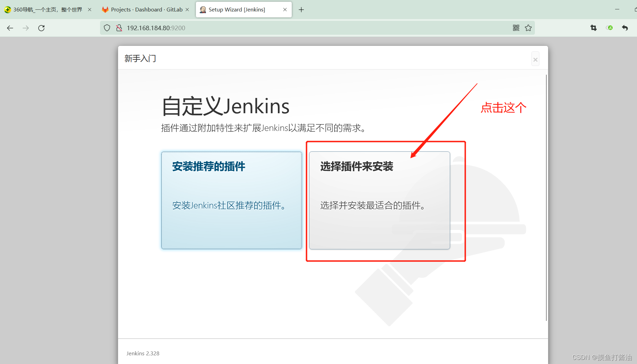Open the green extension icon in toolbar
The width and height of the screenshot is (637, 364).
[x=609, y=28]
